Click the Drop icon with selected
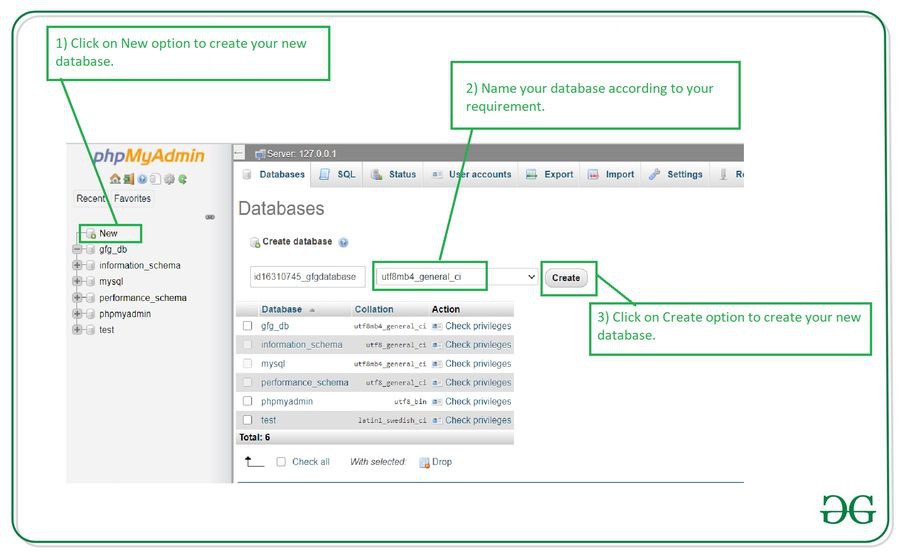This screenshot has height=554, width=900. coord(424,462)
